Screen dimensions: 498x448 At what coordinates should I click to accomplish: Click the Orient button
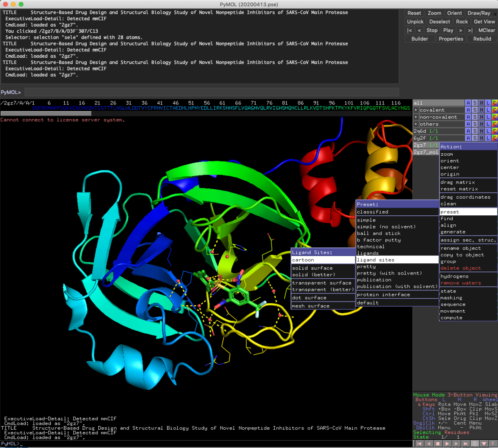[x=454, y=13]
